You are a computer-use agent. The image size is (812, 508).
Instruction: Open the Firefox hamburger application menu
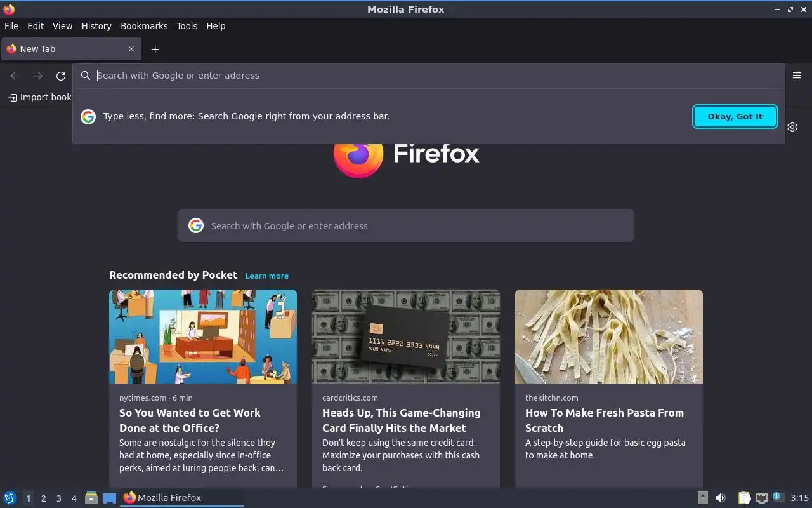coord(797,76)
